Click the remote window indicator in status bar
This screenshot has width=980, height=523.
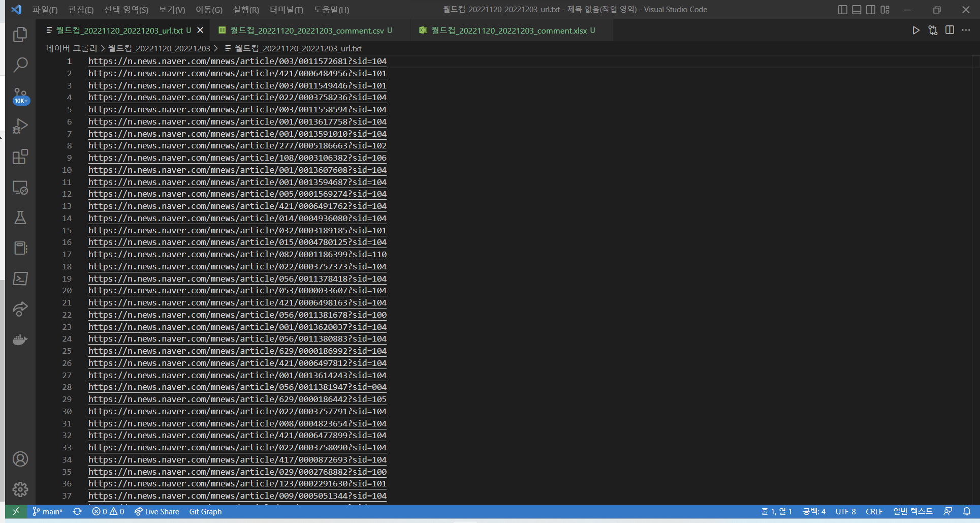point(16,511)
